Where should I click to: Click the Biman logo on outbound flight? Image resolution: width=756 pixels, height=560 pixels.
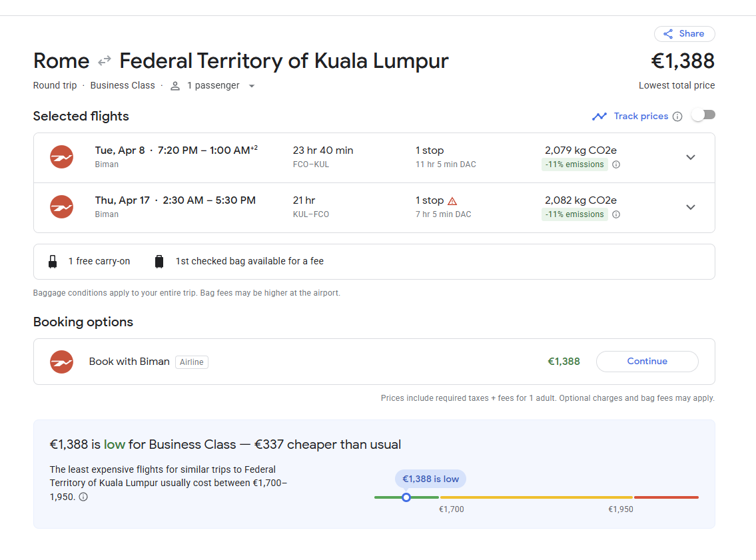point(62,157)
